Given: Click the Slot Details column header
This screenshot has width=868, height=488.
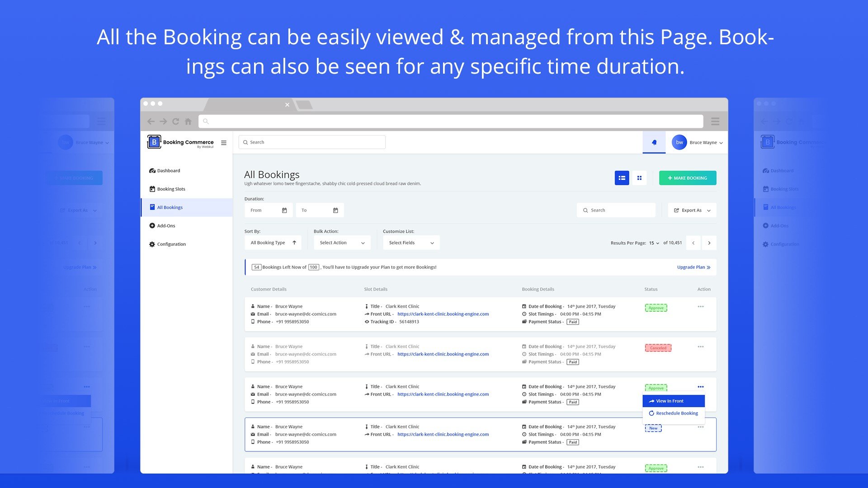Looking at the screenshot, I should (376, 289).
